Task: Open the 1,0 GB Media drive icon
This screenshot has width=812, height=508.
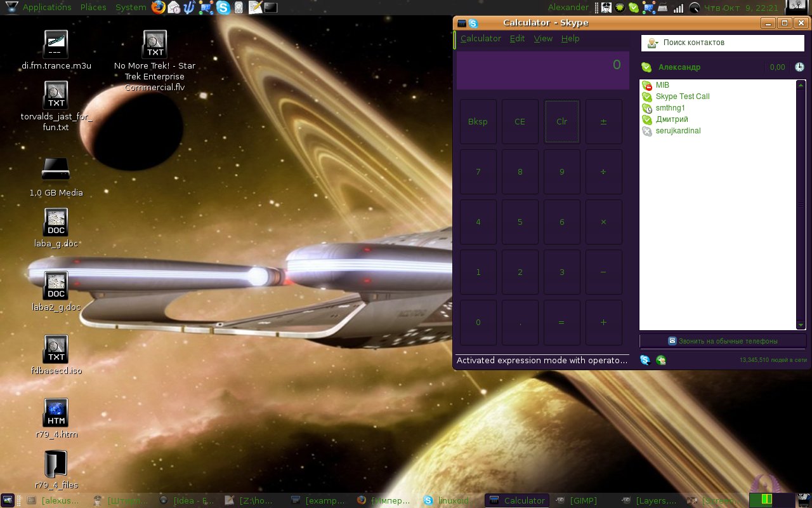Action: pyautogui.click(x=56, y=170)
